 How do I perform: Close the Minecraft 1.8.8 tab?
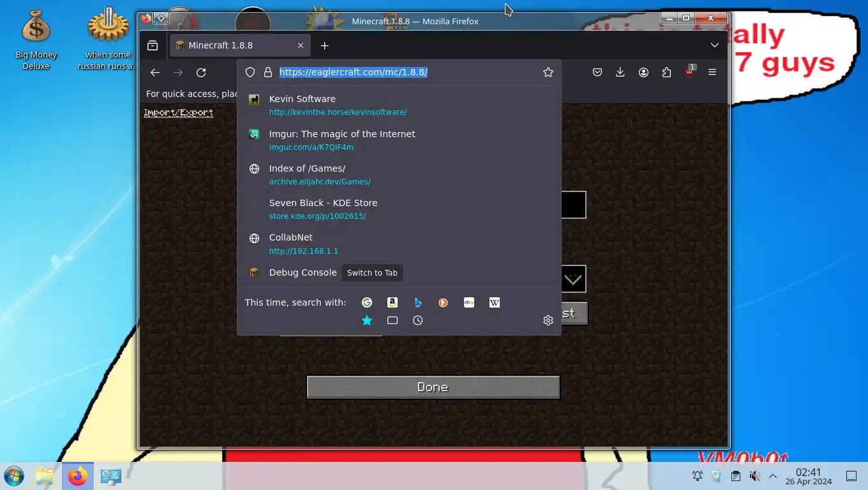(301, 45)
